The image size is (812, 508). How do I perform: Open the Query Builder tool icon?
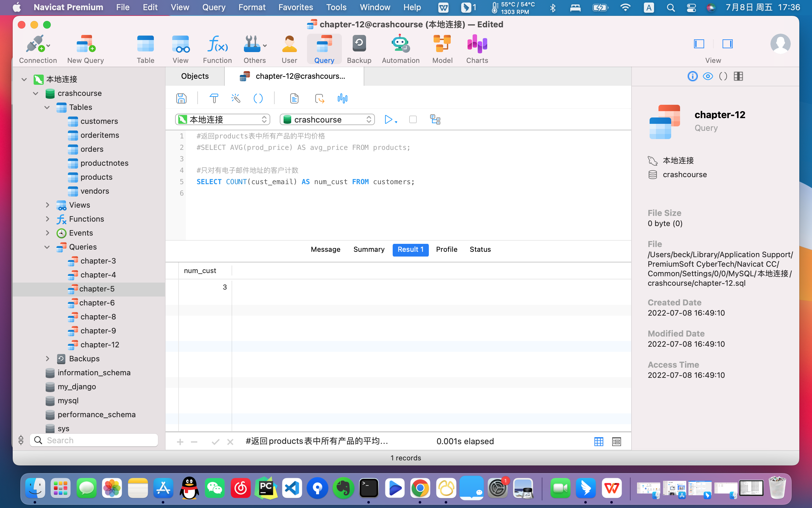(x=214, y=98)
